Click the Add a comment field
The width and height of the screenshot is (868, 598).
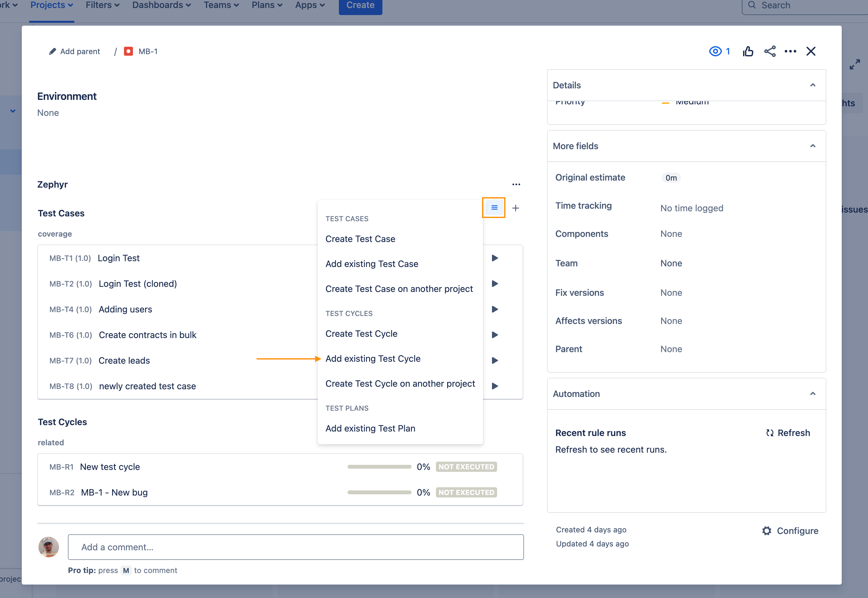295,547
